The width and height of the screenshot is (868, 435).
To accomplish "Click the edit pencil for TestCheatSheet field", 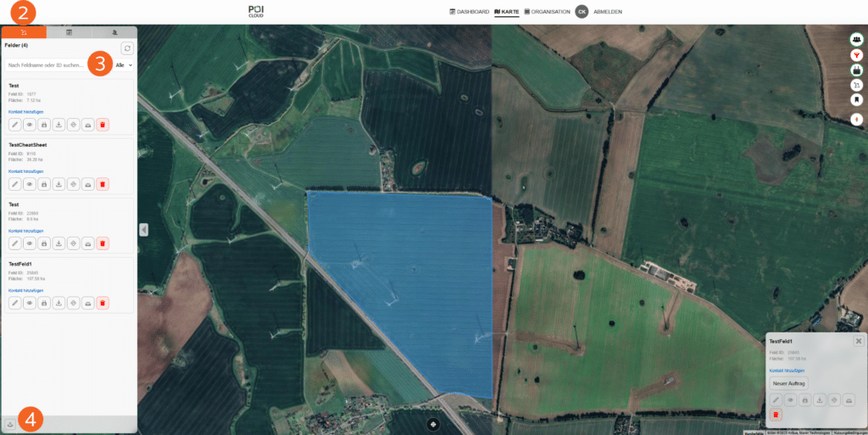I will [x=15, y=184].
